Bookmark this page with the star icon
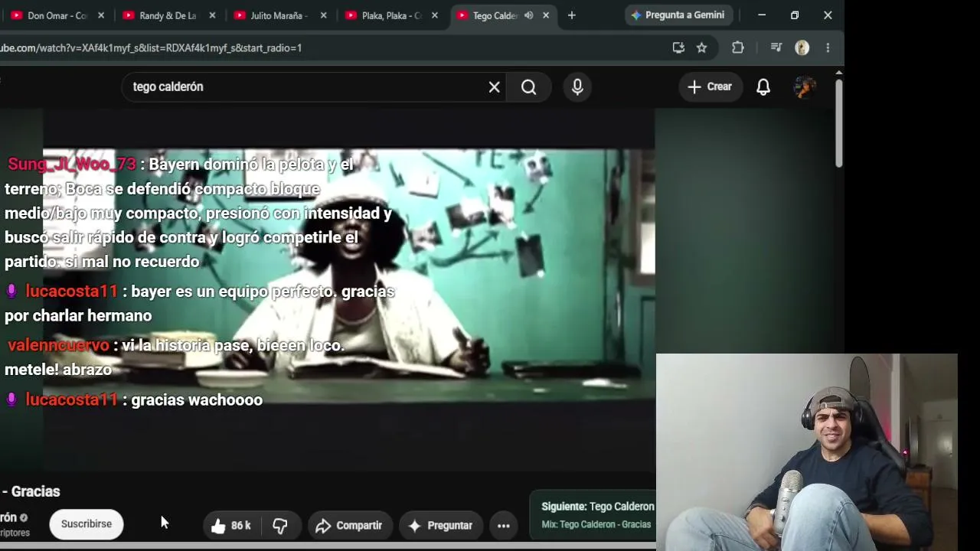Viewport: 980px width, 551px height. coord(701,47)
